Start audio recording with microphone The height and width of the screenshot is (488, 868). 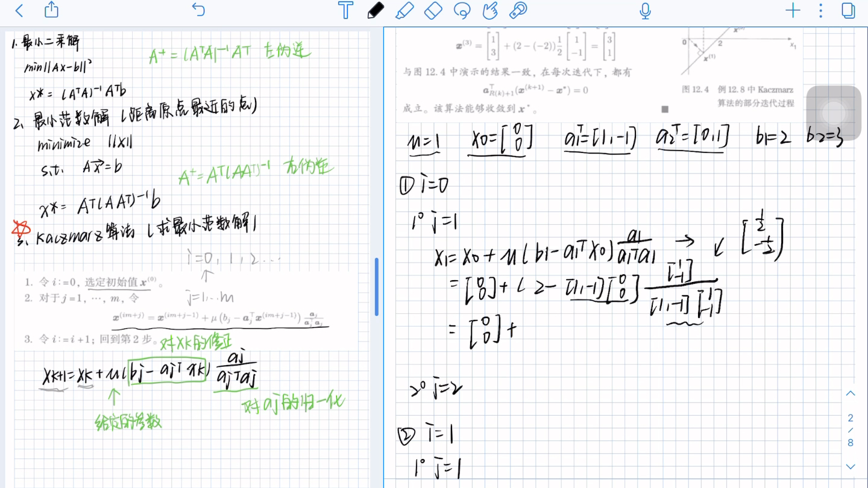pos(646,10)
